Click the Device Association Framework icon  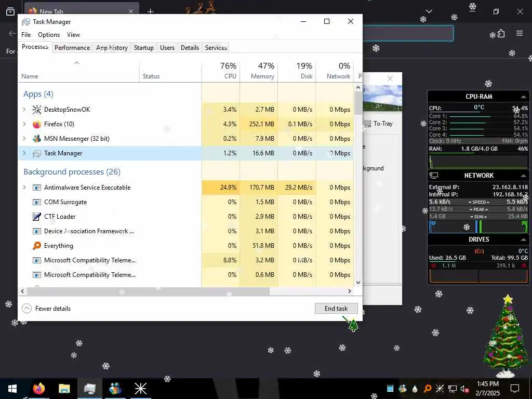37,231
